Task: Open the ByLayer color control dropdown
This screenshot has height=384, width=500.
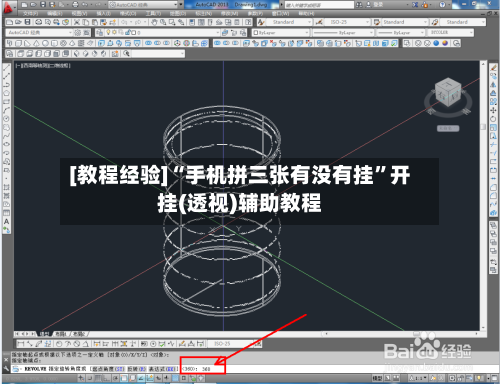Action: pos(281,33)
